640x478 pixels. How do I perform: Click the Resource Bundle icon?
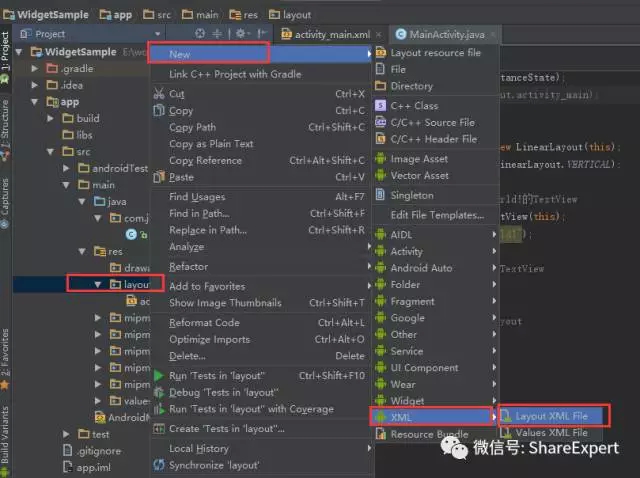tap(380, 434)
